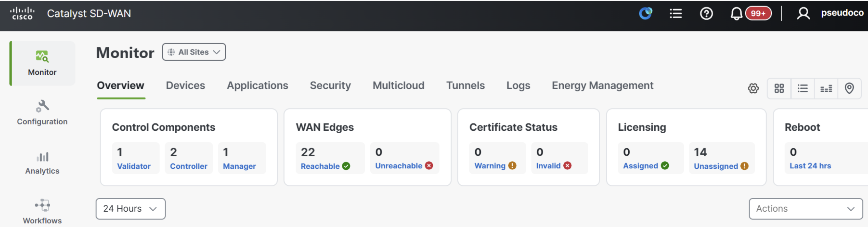Open the 24 Hours time range dropdown
This screenshot has height=228, width=868.
(130, 209)
